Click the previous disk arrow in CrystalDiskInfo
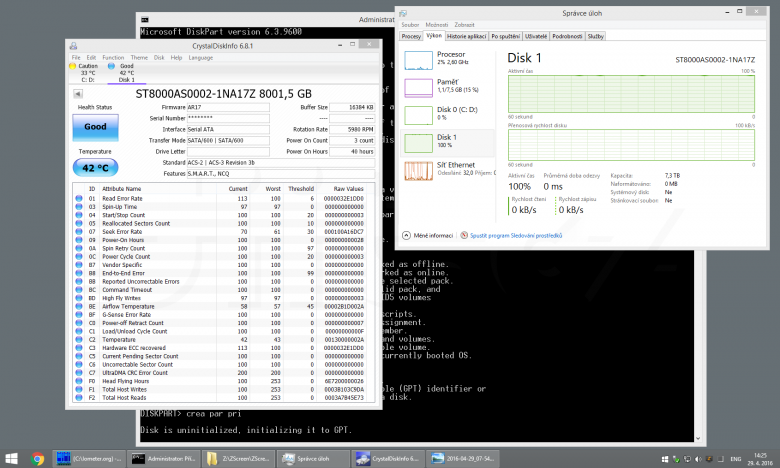780x468 pixels. point(78,94)
